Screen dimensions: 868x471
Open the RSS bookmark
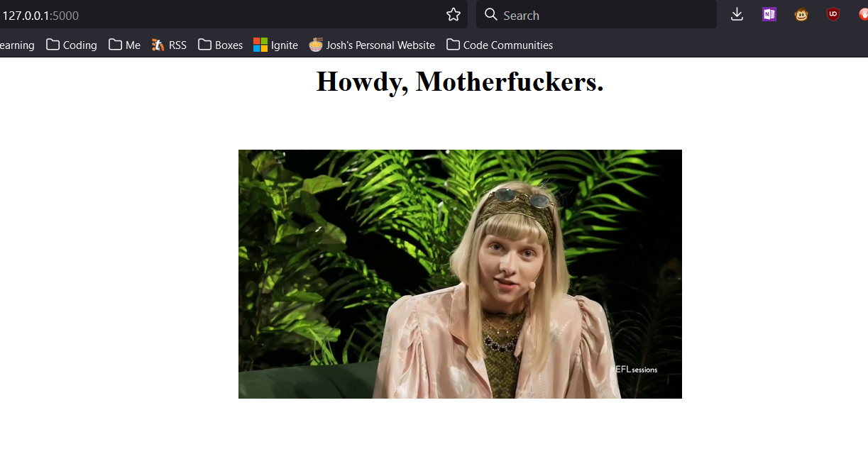tap(169, 45)
